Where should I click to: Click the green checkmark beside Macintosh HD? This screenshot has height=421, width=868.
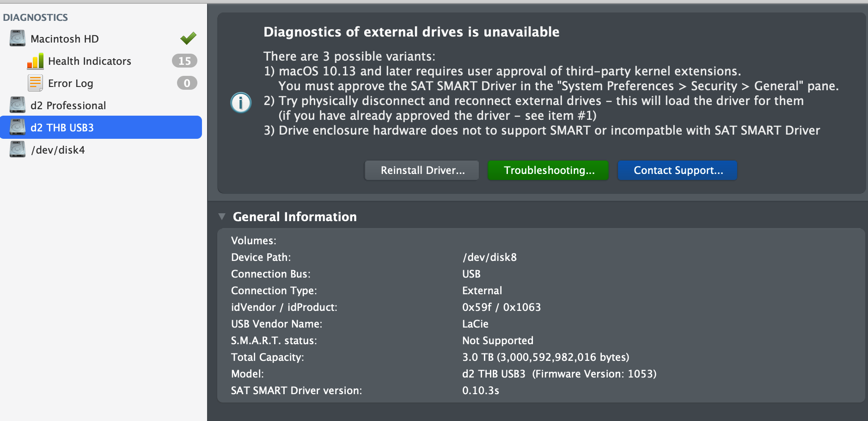click(188, 38)
